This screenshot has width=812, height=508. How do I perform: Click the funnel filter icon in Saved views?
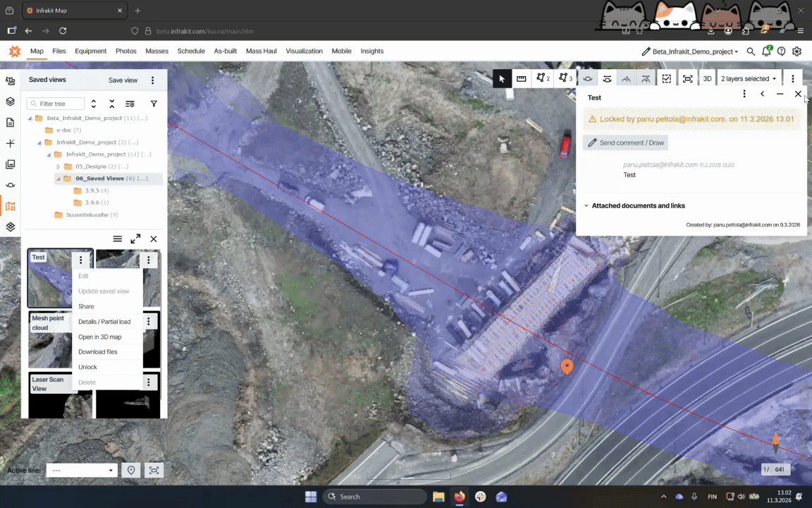click(x=154, y=104)
